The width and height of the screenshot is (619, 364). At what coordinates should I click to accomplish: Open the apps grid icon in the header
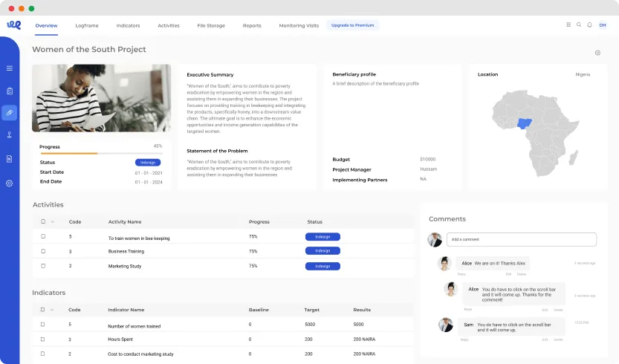tap(568, 25)
